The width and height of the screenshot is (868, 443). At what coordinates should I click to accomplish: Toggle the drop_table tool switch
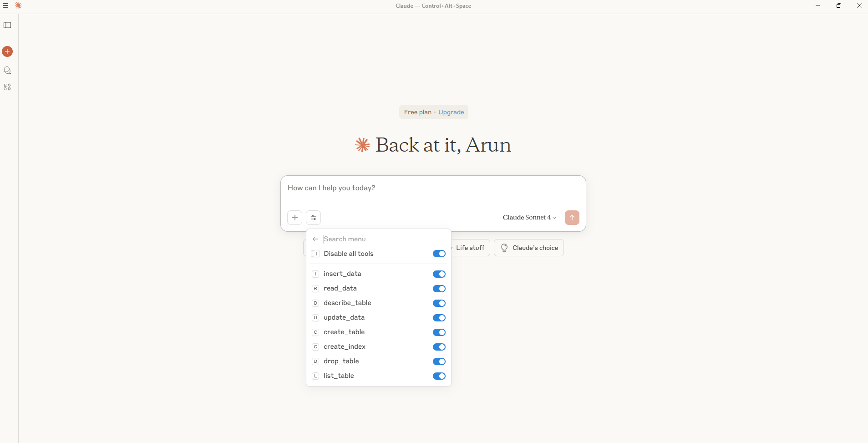[x=439, y=362]
